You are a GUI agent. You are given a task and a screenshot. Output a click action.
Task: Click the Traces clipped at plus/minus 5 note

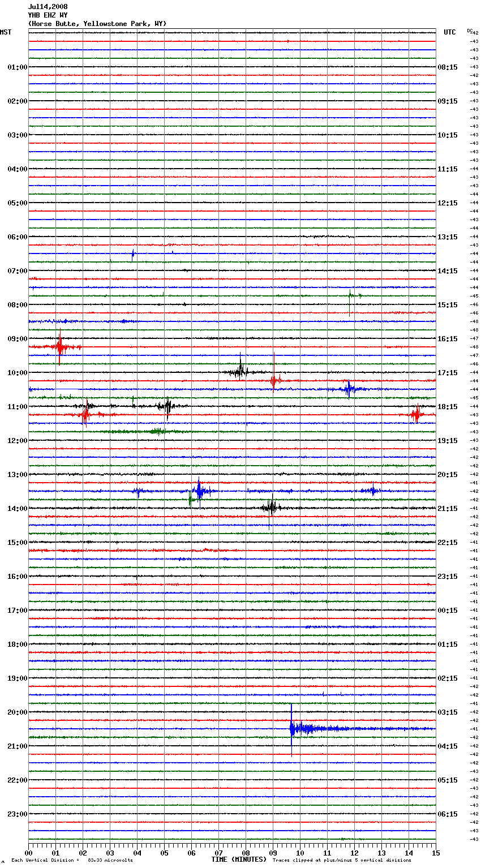[342, 861]
